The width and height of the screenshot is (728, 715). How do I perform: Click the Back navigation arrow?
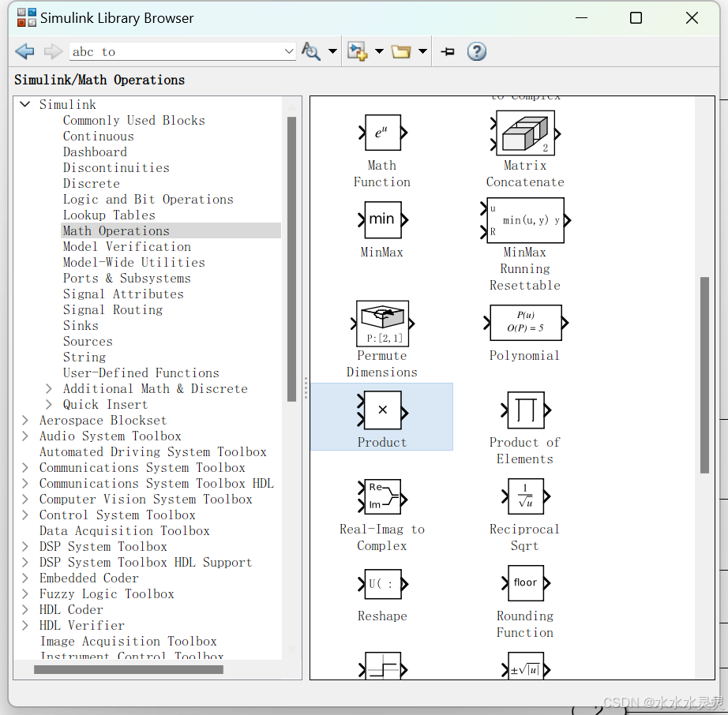point(24,51)
